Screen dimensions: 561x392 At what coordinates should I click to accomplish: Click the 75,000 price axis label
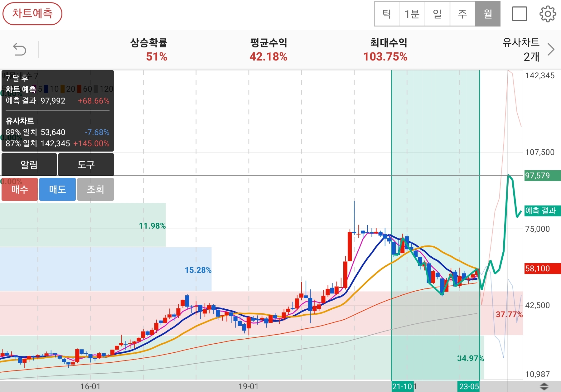[x=538, y=229]
